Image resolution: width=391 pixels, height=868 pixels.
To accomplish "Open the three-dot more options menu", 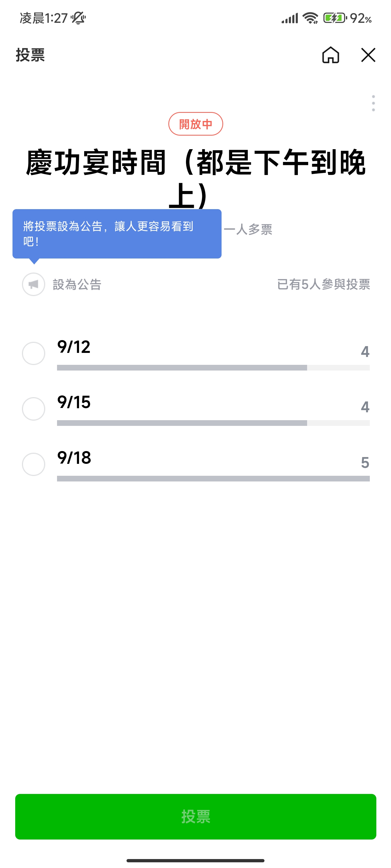I will [373, 103].
